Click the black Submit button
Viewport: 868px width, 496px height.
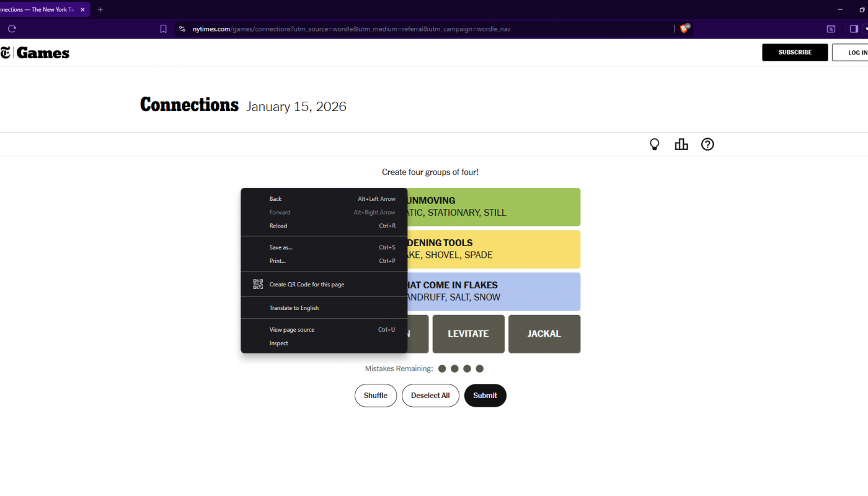[485, 396]
